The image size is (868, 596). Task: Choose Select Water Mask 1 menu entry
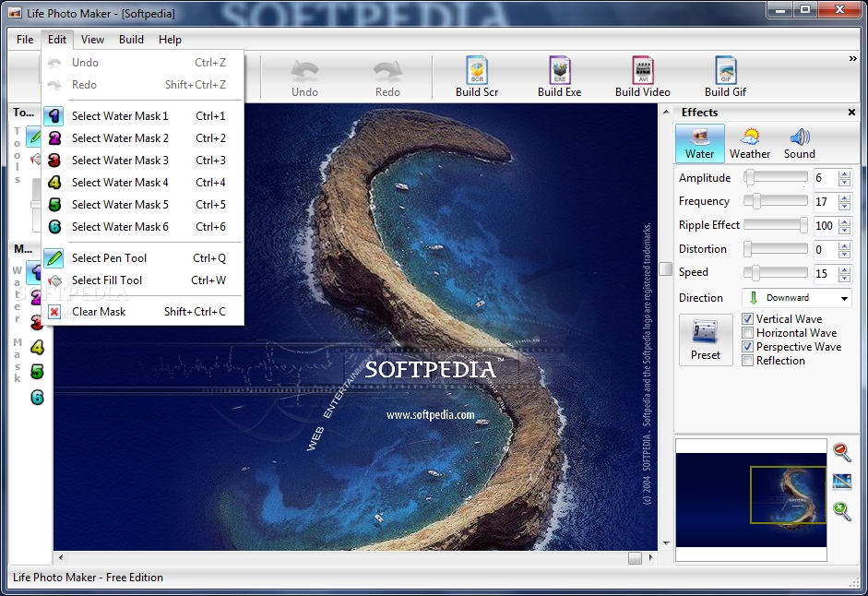coord(143,115)
